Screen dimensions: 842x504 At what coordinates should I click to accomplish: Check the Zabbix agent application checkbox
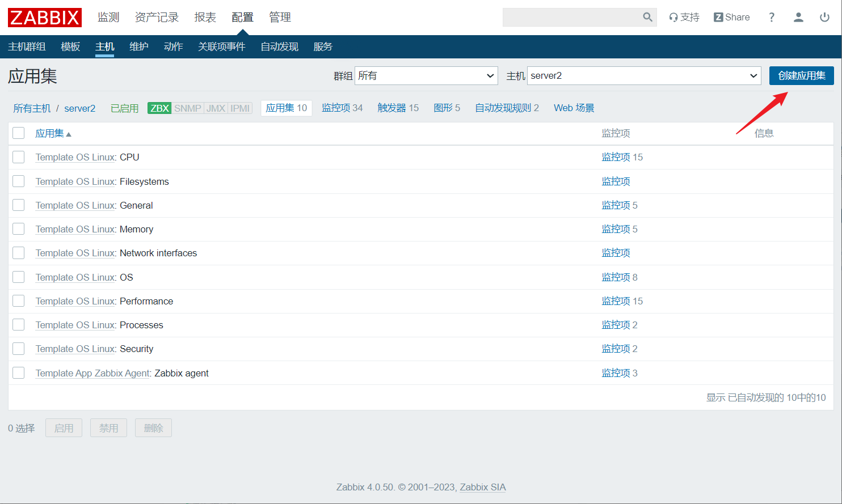pos(19,373)
